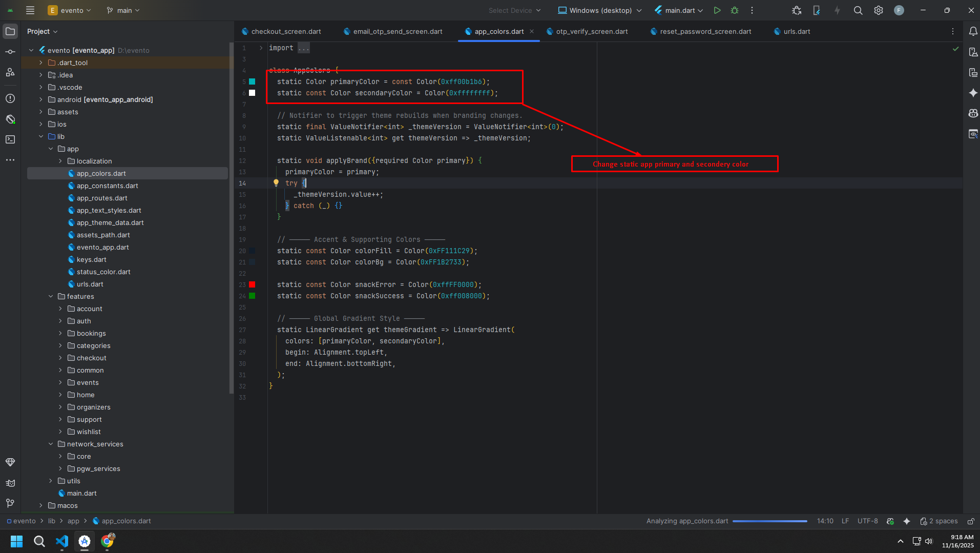980x553 pixels.
Task: Open Search Everywhere with the magnifier icon
Action: 858,10
